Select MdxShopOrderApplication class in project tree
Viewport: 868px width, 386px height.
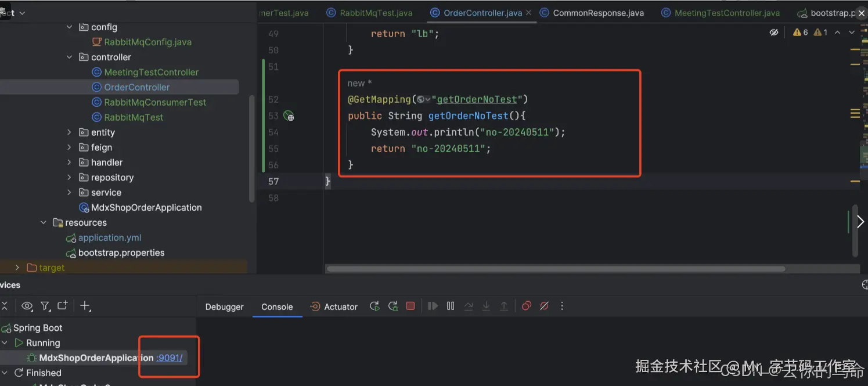coord(140,208)
